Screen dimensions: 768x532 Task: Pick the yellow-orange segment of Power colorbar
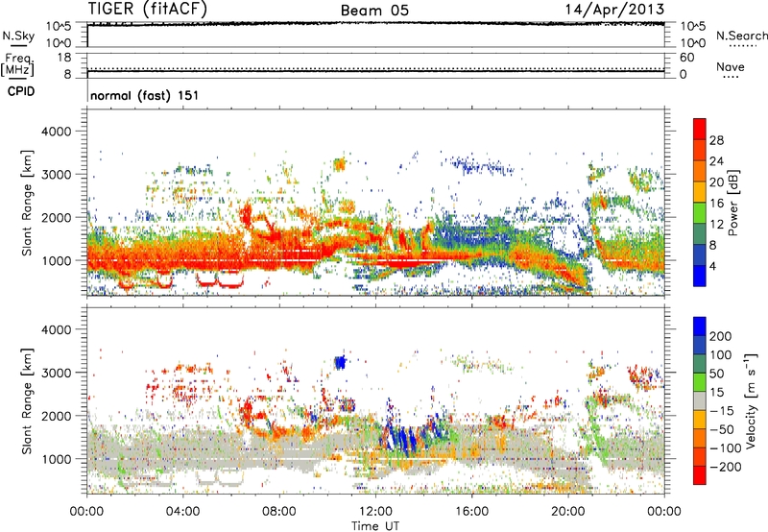click(700, 192)
